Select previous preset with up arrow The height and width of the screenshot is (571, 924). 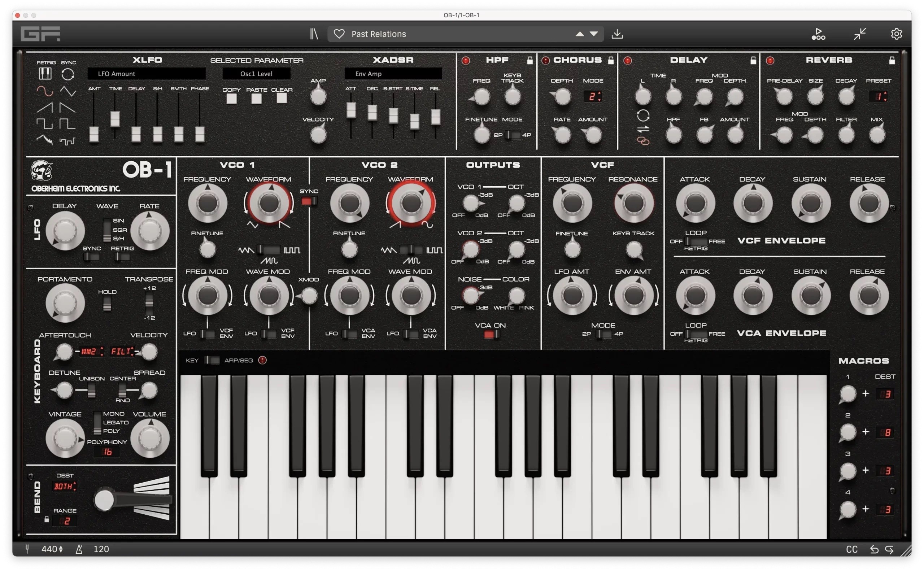point(580,34)
